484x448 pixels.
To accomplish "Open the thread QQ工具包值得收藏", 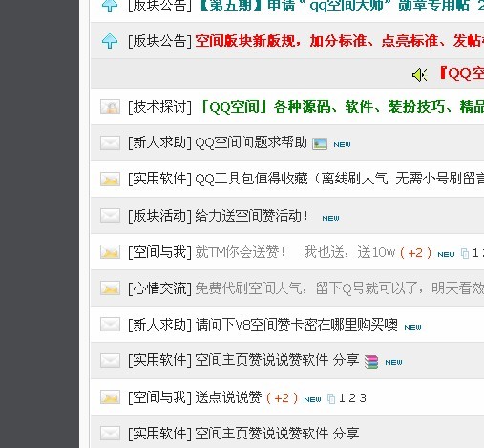I will 340,179.
